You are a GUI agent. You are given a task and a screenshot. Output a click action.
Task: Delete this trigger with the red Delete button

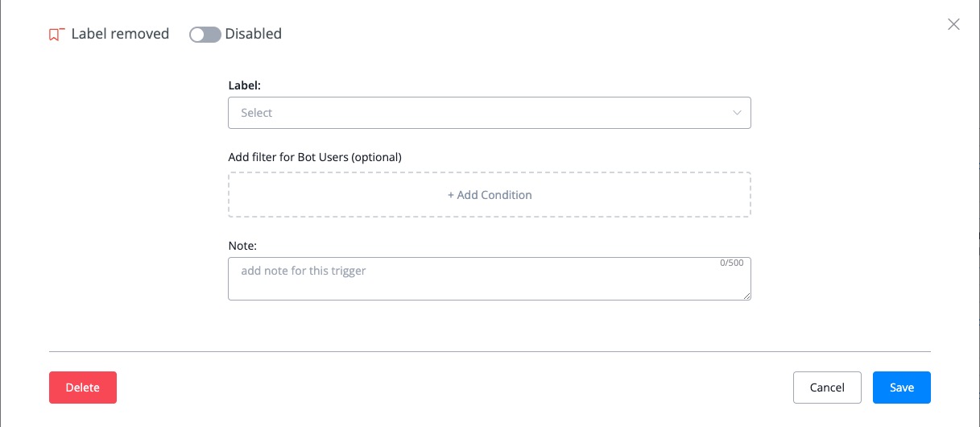pyautogui.click(x=83, y=388)
